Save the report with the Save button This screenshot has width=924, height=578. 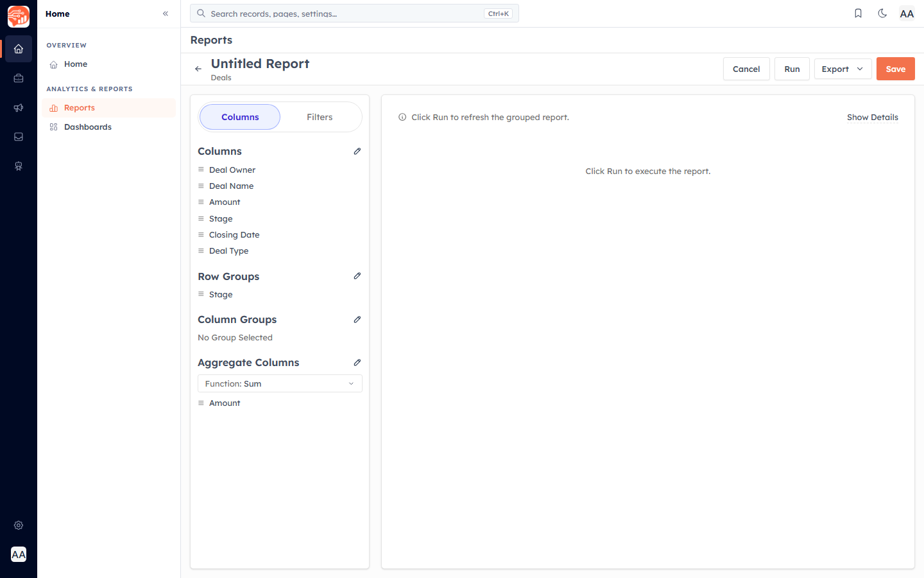896,69
